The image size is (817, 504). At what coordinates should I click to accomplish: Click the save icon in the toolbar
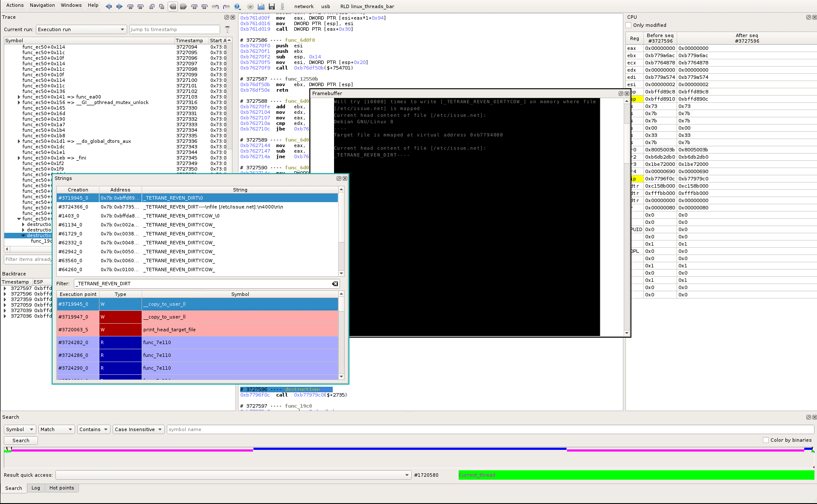[272, 6]
